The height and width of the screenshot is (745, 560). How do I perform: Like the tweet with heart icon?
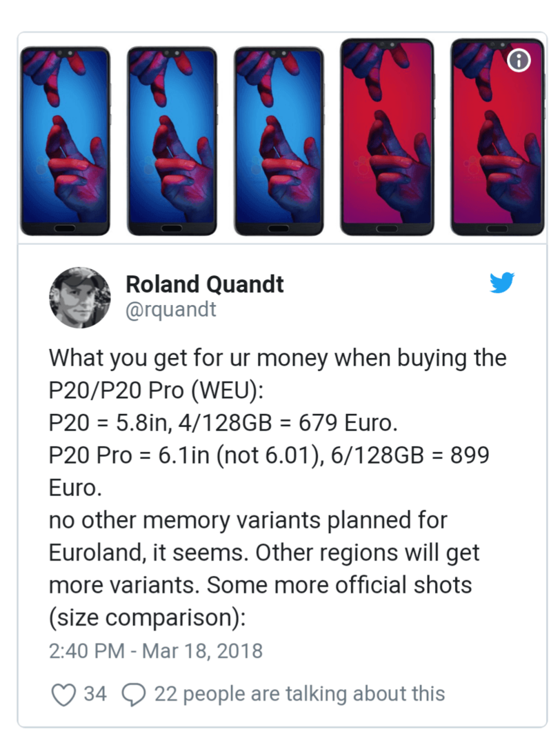63,694
